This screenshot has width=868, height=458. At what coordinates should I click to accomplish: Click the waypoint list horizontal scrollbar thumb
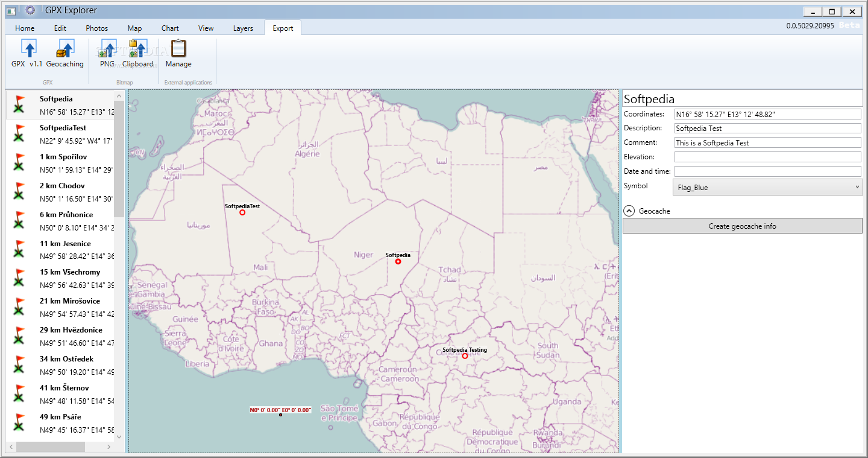point(50,447)
